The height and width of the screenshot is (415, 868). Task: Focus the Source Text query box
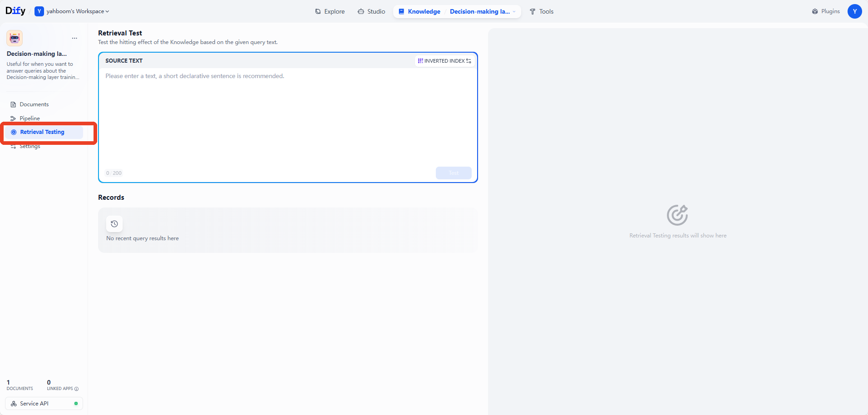pos(288,117)
